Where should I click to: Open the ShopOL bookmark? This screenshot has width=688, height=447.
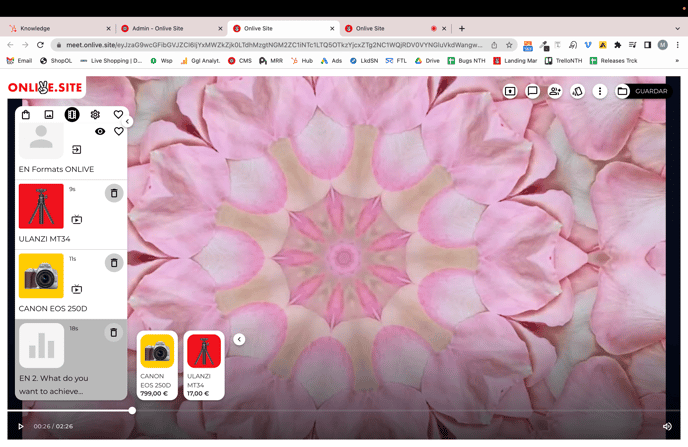(56, 61)
